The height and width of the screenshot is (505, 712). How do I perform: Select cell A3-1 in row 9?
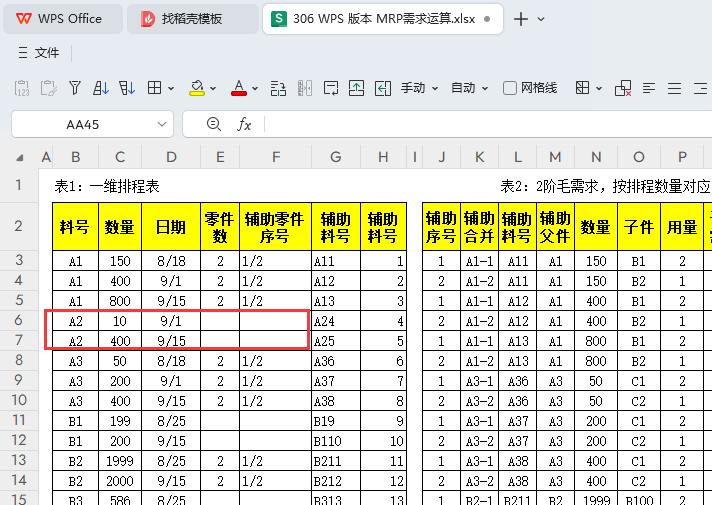(x=479, y=381)
